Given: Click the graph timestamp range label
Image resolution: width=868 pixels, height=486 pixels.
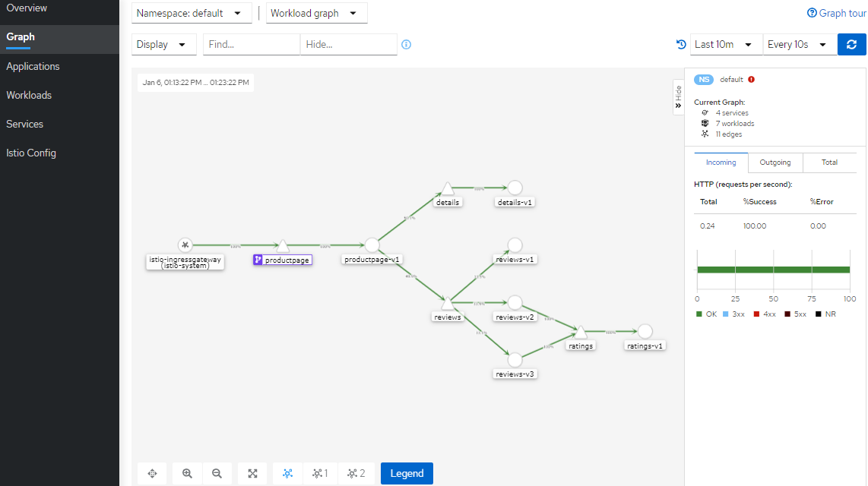Looking at the screenshot, I should (x=196, y=82).
